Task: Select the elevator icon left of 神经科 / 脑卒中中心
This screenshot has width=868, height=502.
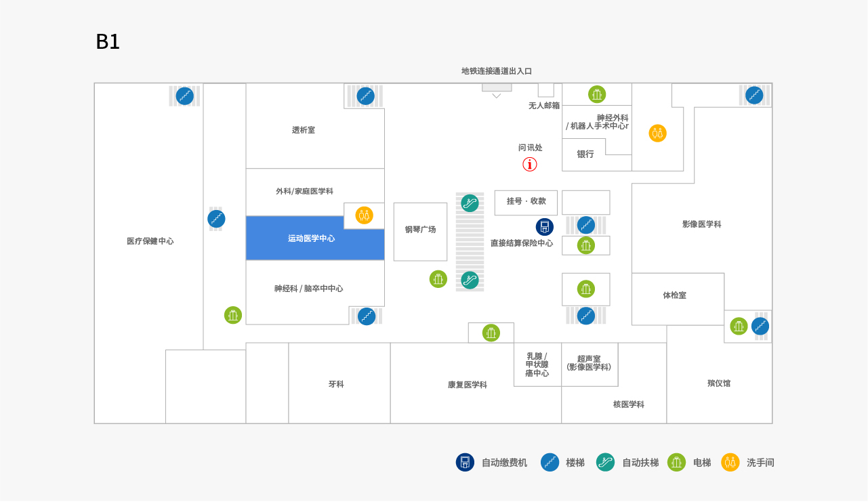Action: (x=233, y=315)
